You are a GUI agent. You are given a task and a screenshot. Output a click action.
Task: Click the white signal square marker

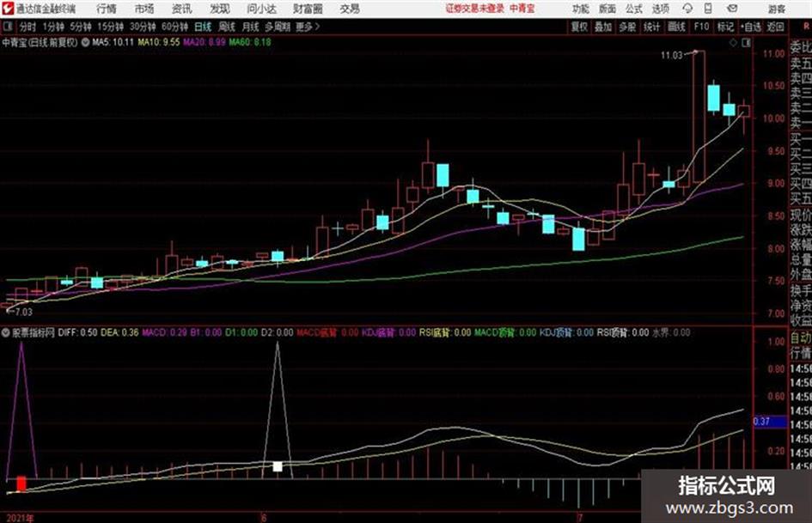[278, 466]
